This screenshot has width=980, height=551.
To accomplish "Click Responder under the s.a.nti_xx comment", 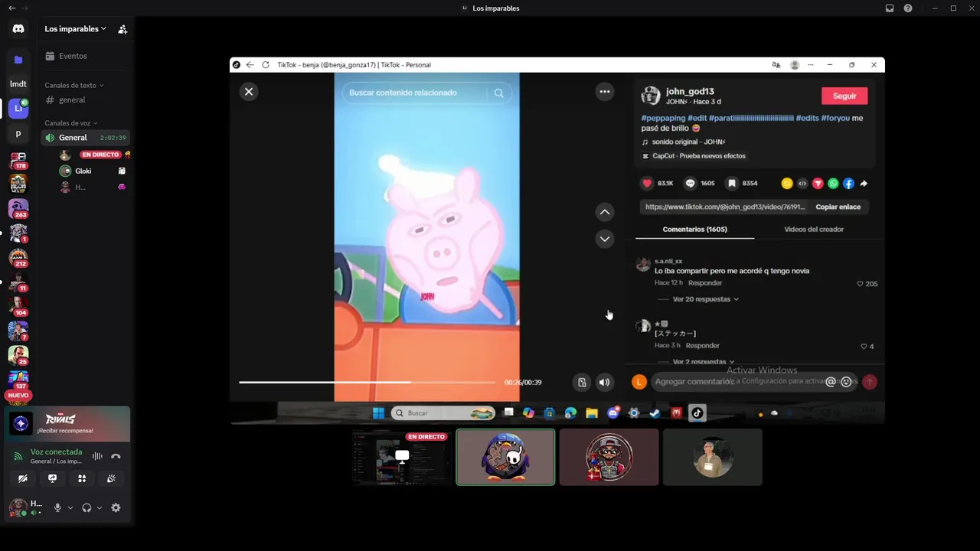I will tap(705, 283).
